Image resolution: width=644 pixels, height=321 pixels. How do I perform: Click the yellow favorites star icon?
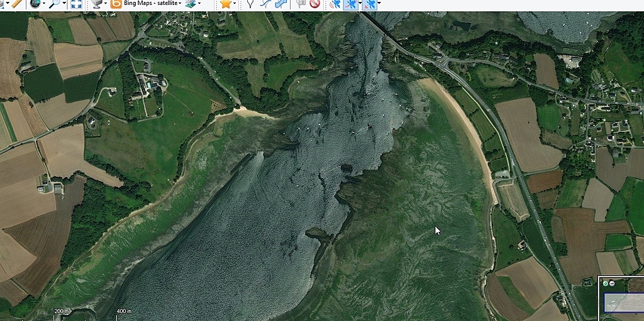click(x=226, y=4)
